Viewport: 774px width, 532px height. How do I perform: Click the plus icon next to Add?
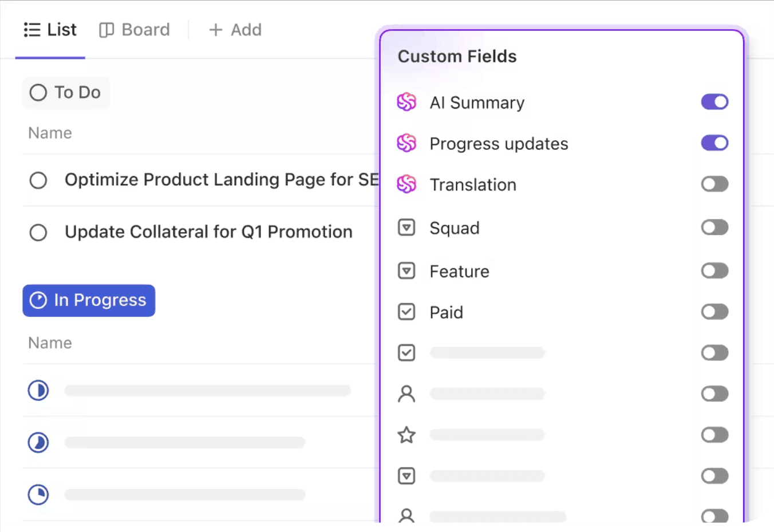[x=216, y=30]
